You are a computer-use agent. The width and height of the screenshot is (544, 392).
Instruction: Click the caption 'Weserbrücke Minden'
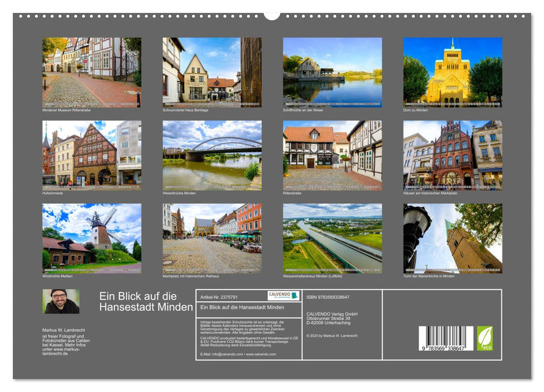[179, 193]
